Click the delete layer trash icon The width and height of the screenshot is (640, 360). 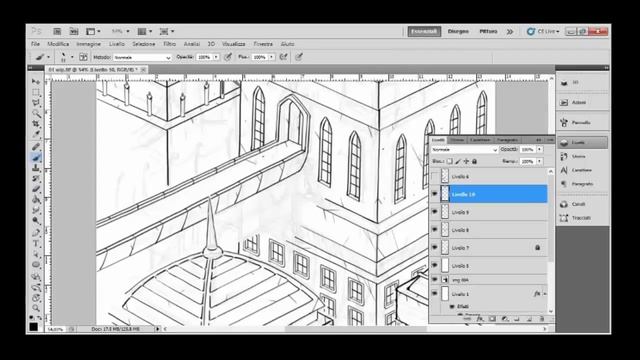point(542,319)
